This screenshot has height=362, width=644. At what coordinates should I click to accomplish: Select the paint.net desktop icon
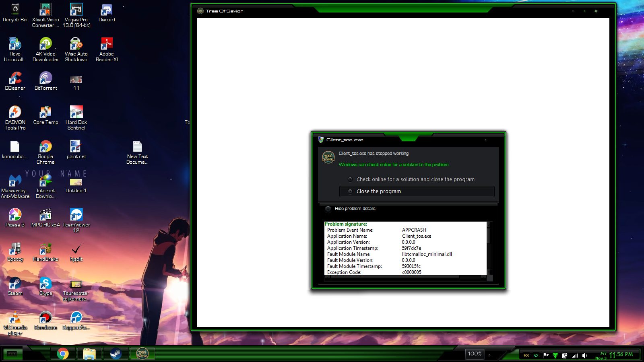tap(76, 149)
